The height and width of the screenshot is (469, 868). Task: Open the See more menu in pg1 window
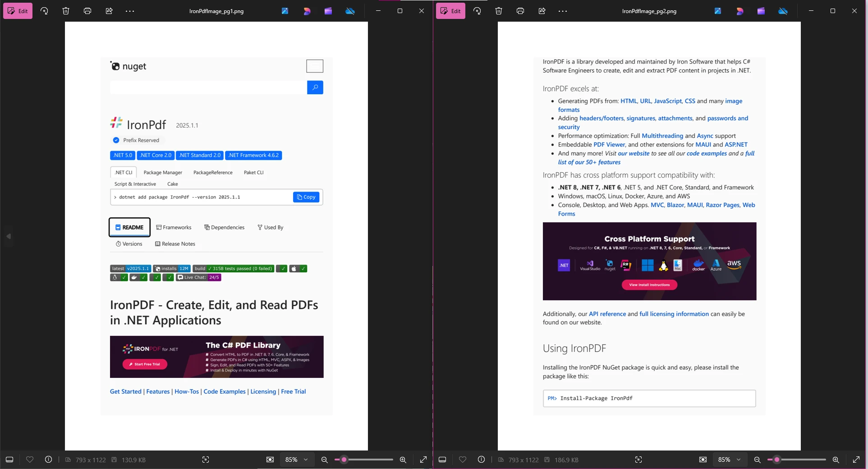click(x=130, y=11)
